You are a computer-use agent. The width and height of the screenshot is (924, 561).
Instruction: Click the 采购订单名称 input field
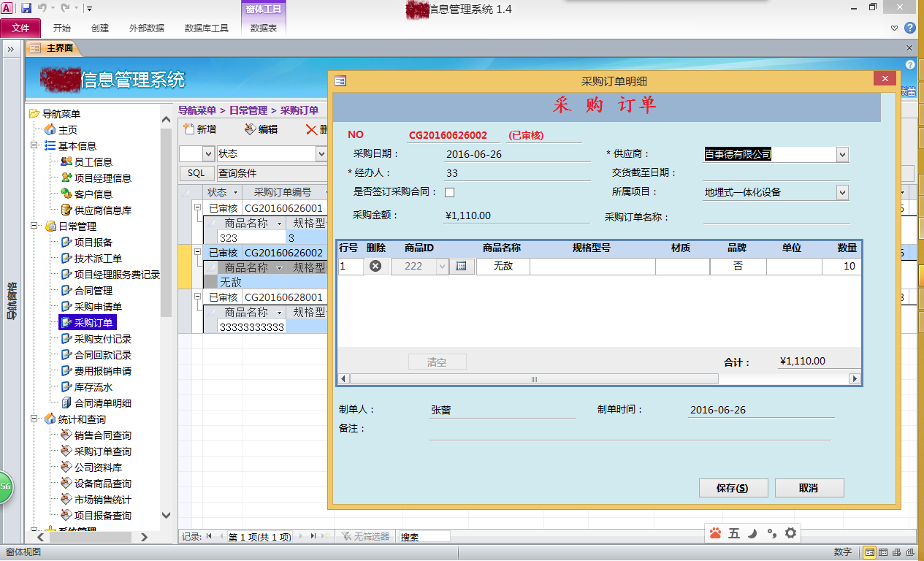tap(776, 216)
